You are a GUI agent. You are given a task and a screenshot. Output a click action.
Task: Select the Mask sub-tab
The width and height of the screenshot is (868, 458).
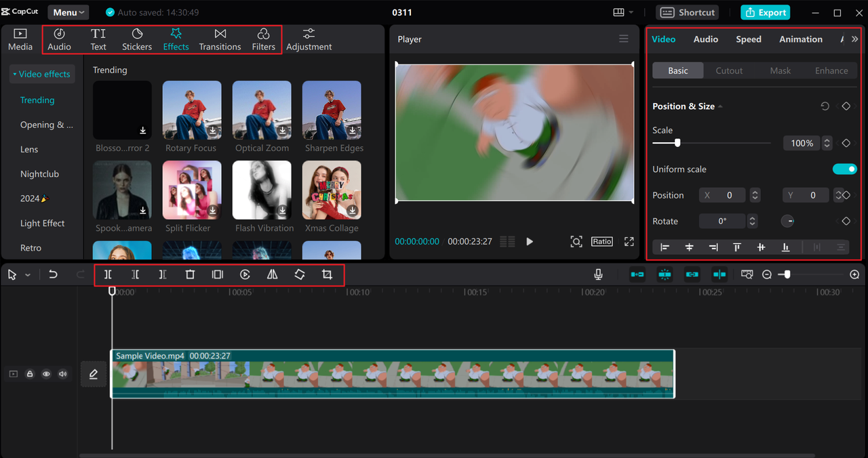pos(780,70)
